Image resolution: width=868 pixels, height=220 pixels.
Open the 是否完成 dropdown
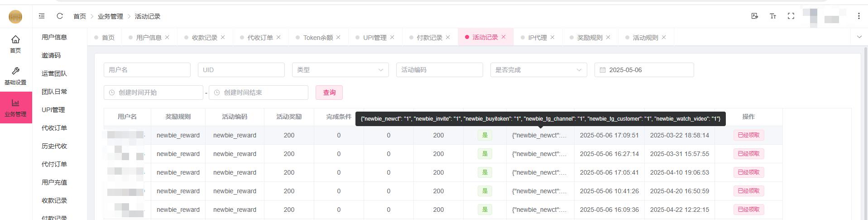[x=538, y=70]
